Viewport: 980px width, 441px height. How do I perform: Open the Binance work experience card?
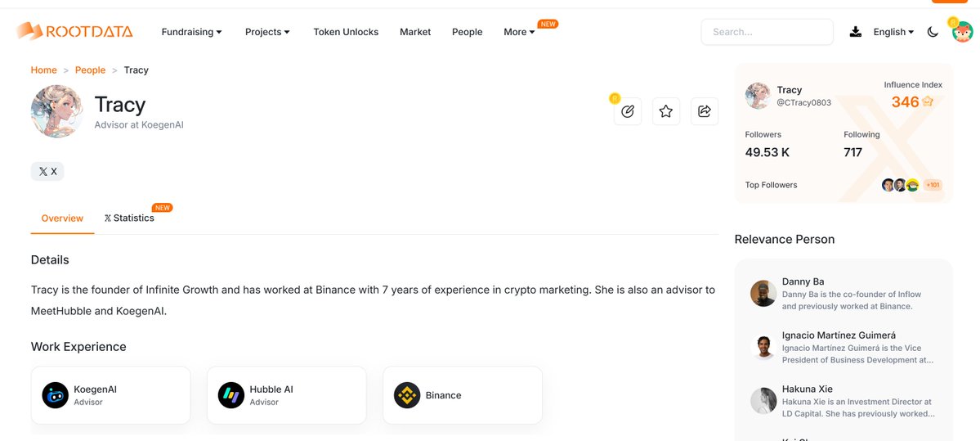(x=463, y=395)
